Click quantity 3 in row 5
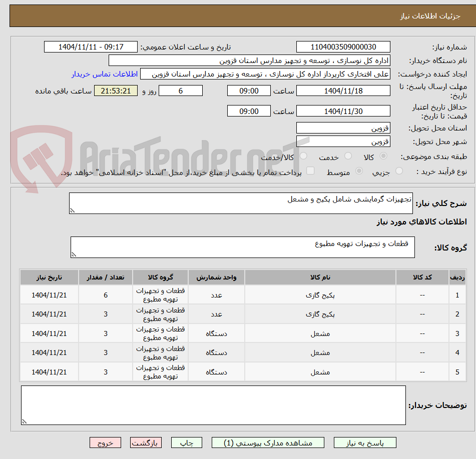This screenshot has width=476, height=459. pyautogui.click(x=105, y=372)
